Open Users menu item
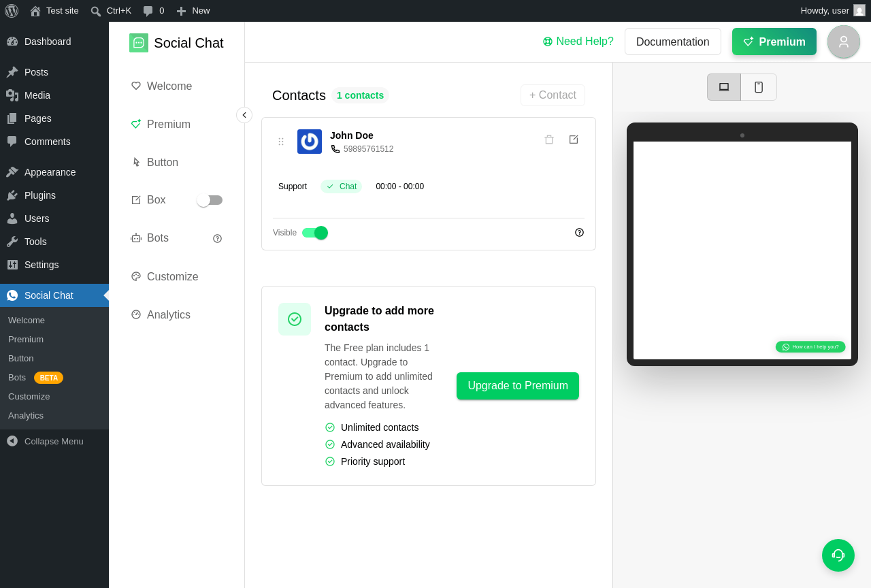The image size is (871, 588). [54, 218]
